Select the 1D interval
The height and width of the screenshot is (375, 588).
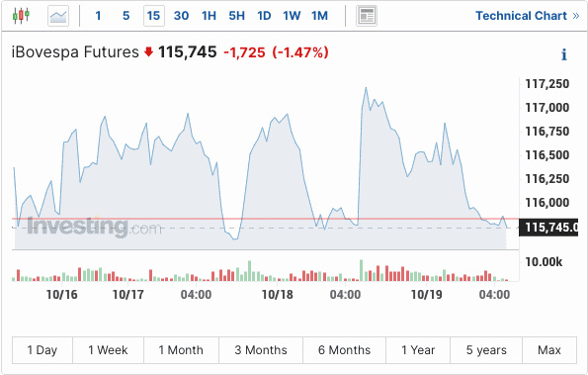coord(264,16)
